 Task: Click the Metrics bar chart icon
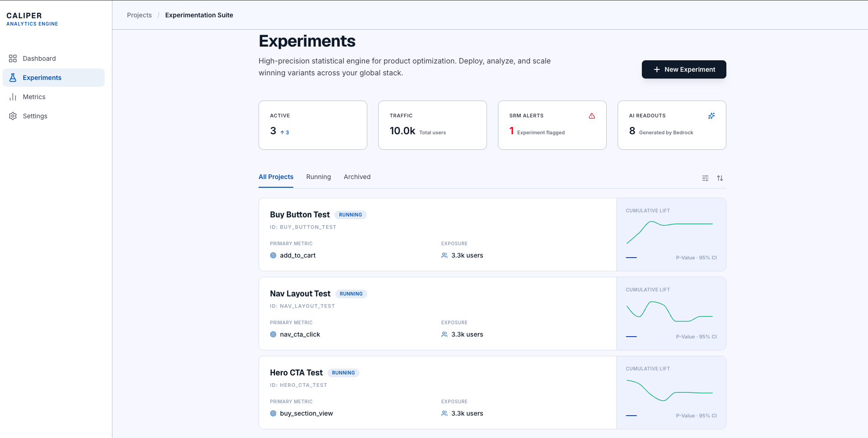(x=13, y=97)
